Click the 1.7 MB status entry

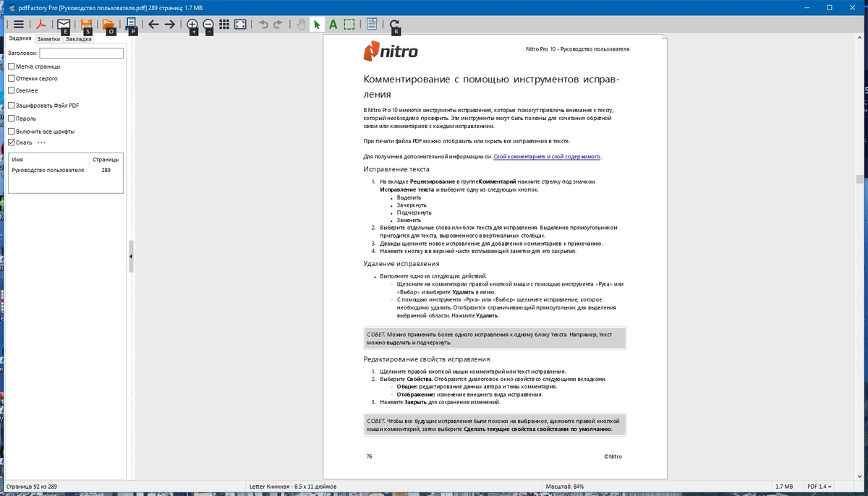784,487
